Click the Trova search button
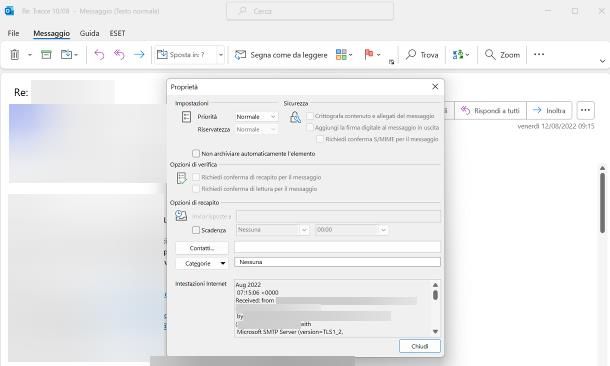The image size is (610, 366). tap(422, 55)
